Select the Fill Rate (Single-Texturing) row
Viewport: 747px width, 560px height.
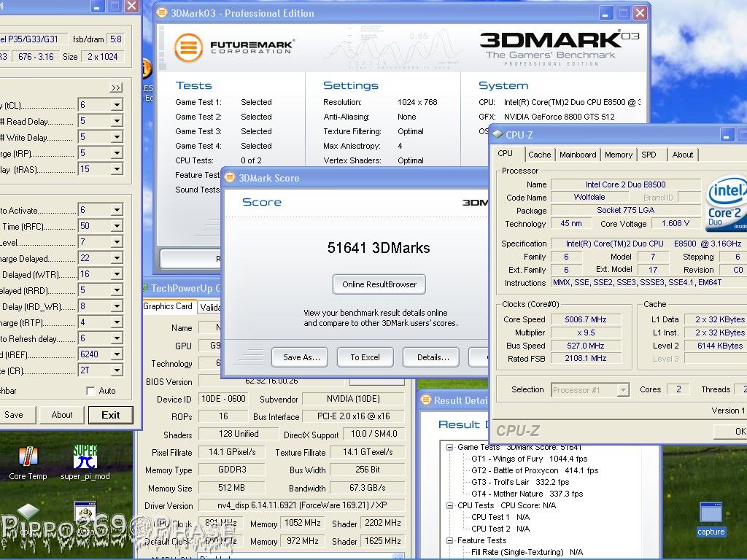tap(527, 553)
